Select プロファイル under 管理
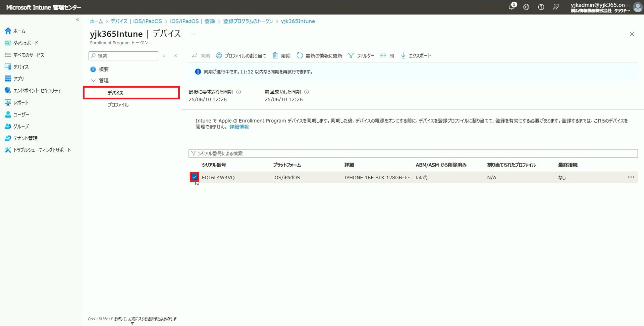 (x=118, y=105)
